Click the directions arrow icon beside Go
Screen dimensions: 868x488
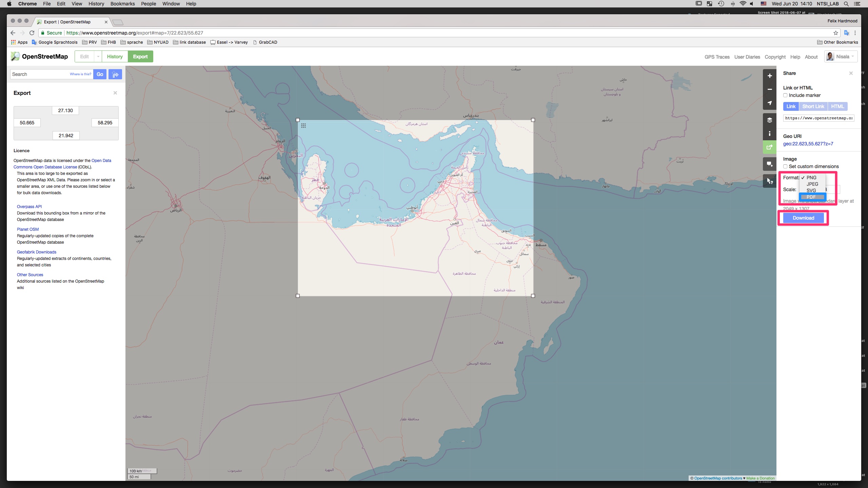[x=115, y=74]
